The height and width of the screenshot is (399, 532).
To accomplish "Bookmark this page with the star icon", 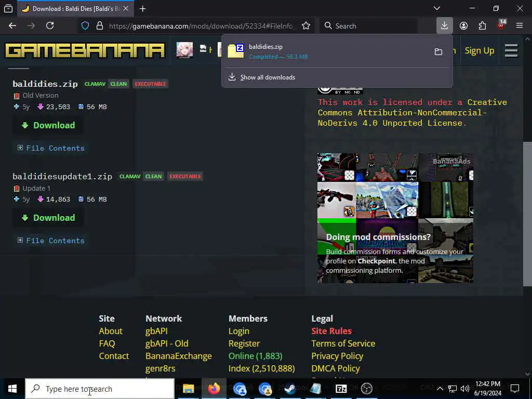I will tap(306, 26).
